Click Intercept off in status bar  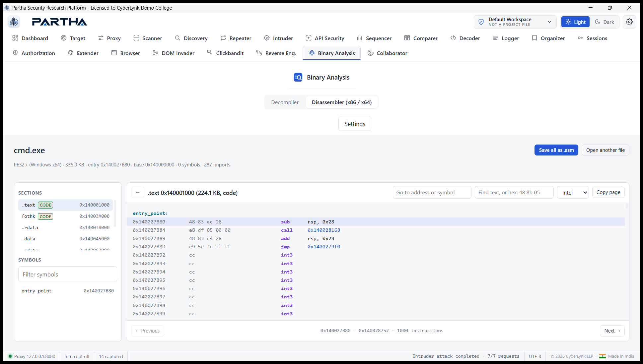click(x=77, y=356)
